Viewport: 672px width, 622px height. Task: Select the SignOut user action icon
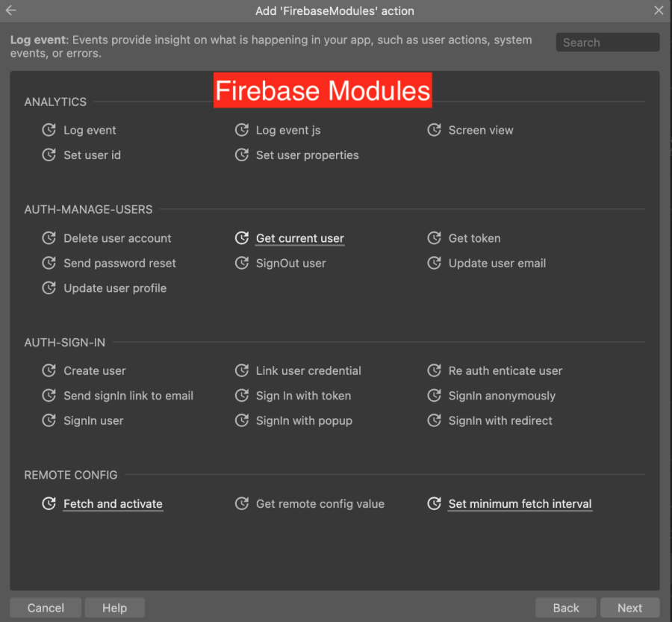pos(241,263)
